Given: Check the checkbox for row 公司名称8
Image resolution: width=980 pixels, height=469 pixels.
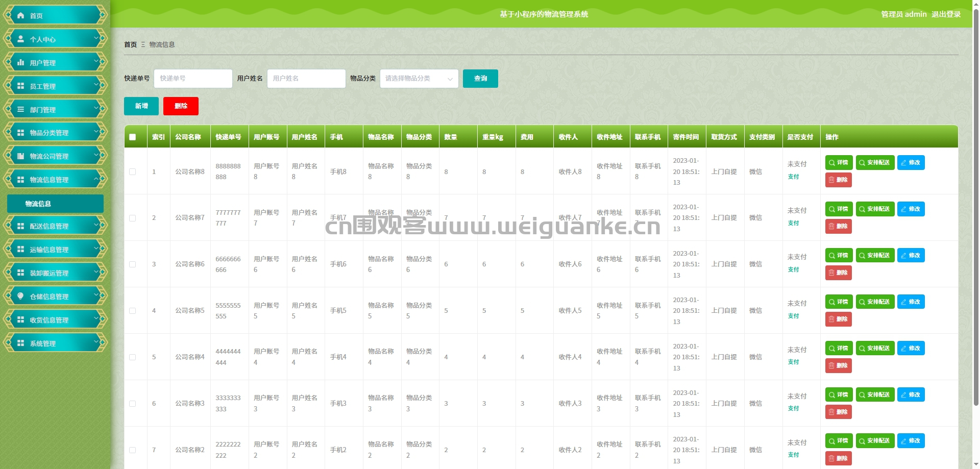Looking at the screenshot, I should [x=133, y=172].
